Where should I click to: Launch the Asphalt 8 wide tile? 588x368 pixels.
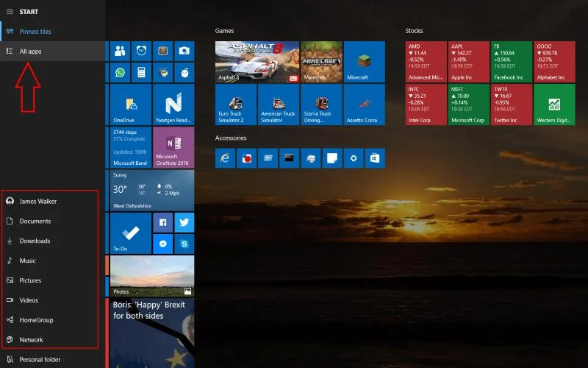point(257,62)
